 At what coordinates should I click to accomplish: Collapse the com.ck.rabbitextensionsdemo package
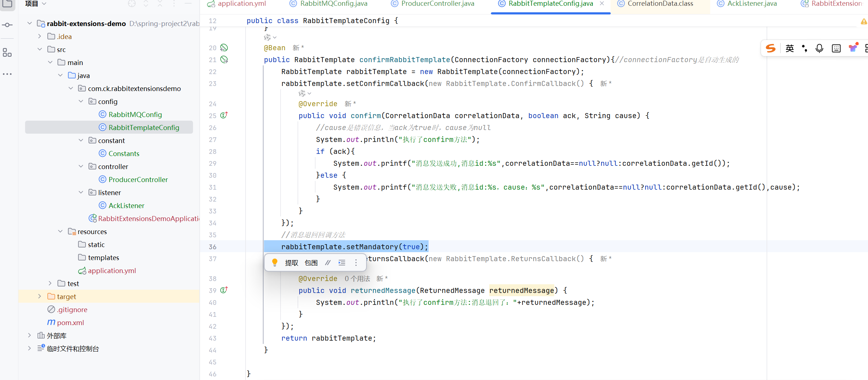(71, 88)
